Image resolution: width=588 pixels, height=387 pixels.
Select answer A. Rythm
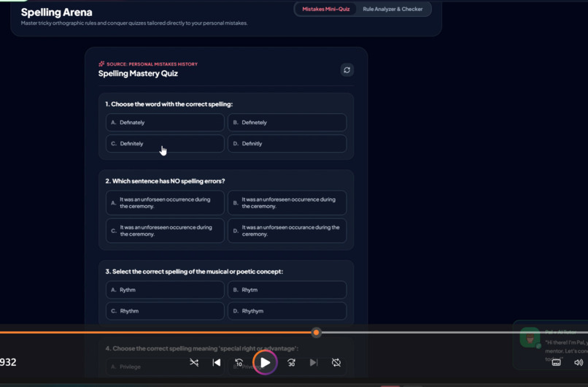point(165,290)
